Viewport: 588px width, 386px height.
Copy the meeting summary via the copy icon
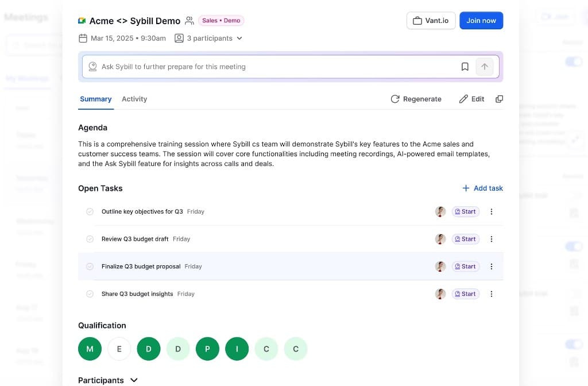(499, 98)
